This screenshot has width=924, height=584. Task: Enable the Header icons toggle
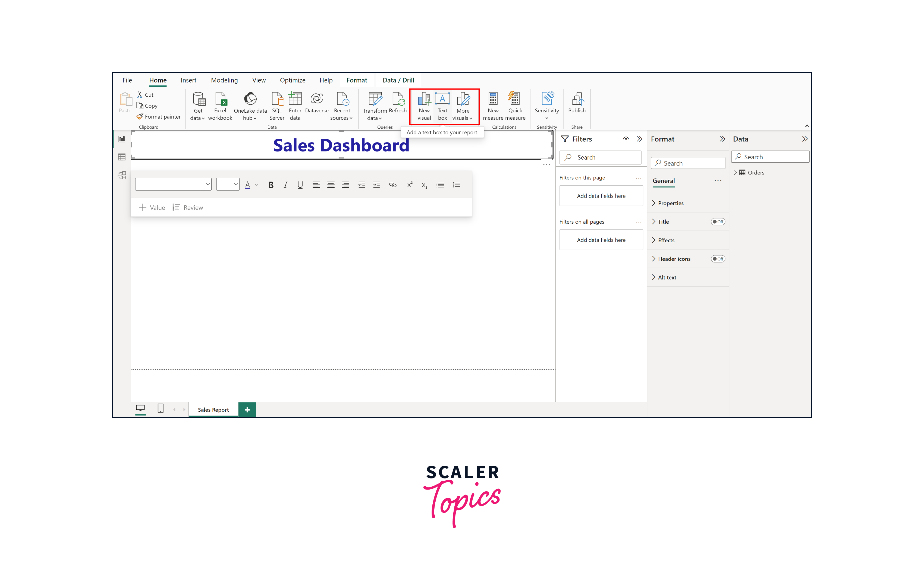(x=717, y=259)
